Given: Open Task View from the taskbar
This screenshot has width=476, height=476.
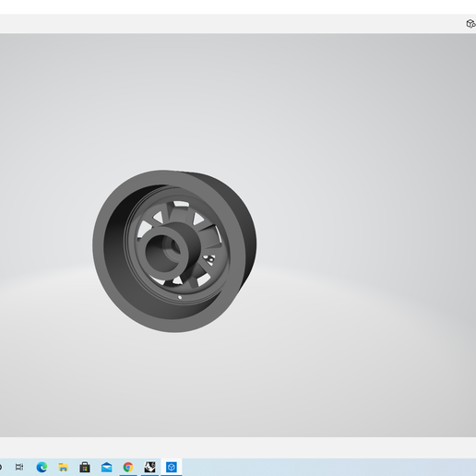Looking at the screenshot, I should click(19, 467).
